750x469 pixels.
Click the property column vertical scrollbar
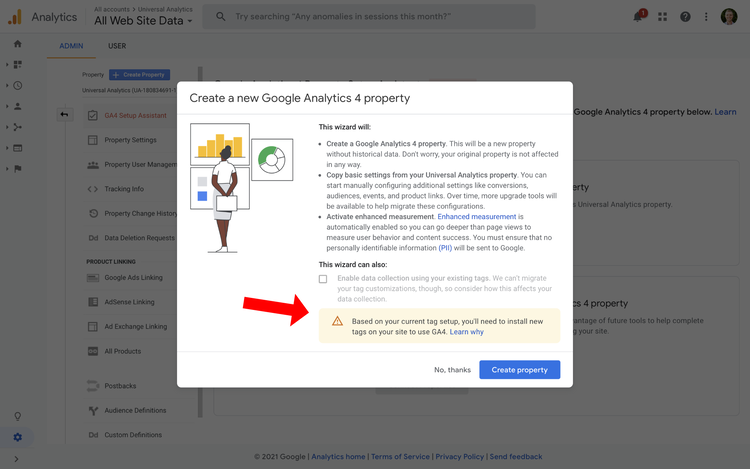(200, 241)
